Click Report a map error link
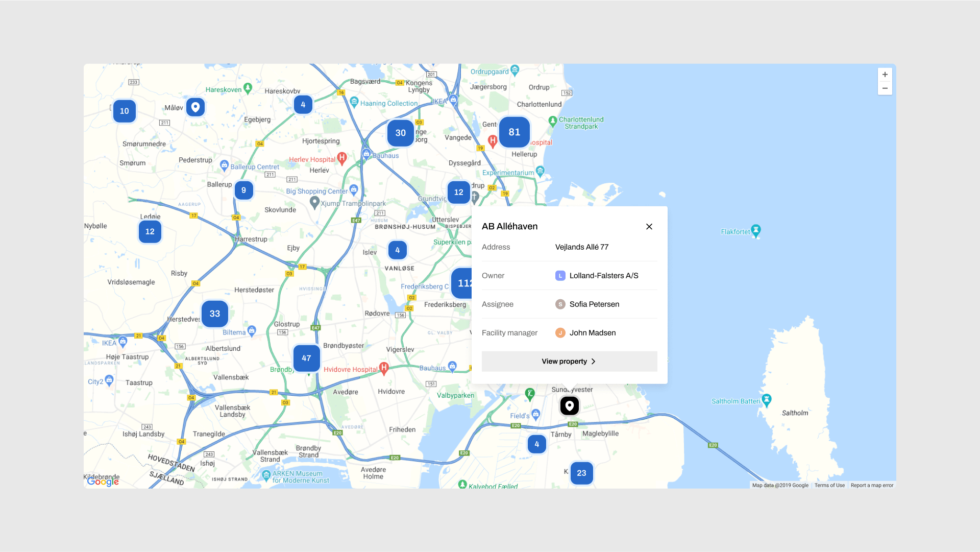 pos(872,485)
